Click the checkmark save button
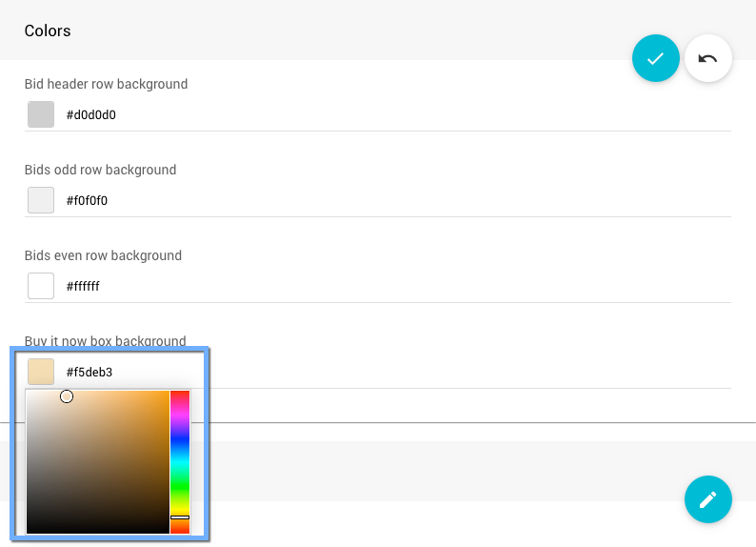 pos(655,58)
